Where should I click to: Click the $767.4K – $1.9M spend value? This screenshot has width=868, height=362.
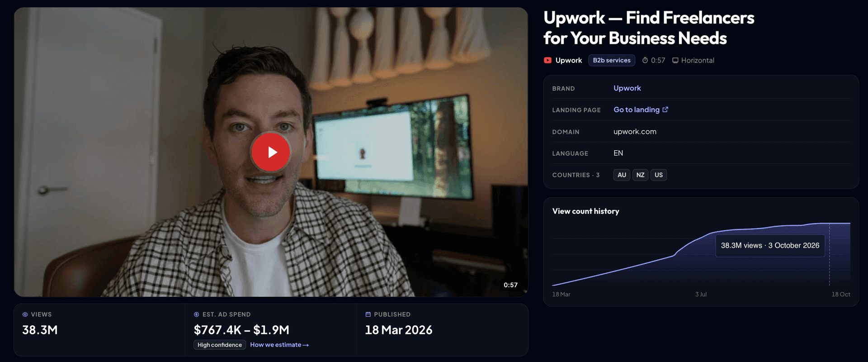pyautogui.click(x=241, y=330)
